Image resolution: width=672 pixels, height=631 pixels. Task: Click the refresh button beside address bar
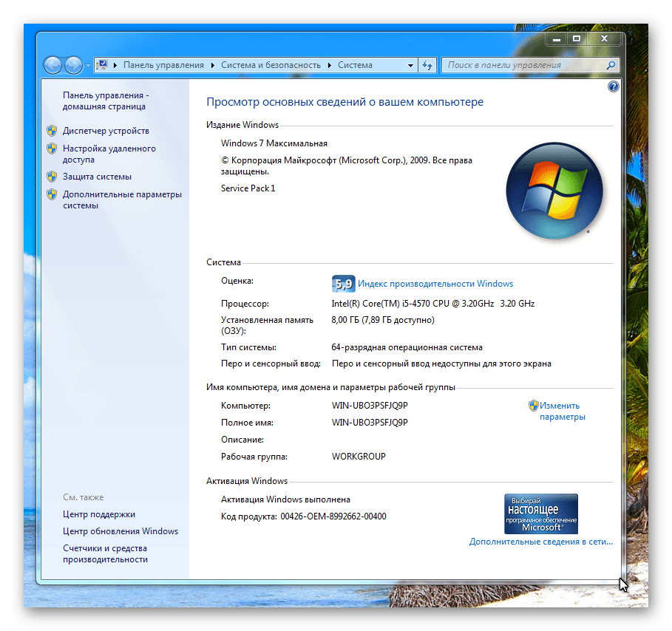click(x=427, y=65)
